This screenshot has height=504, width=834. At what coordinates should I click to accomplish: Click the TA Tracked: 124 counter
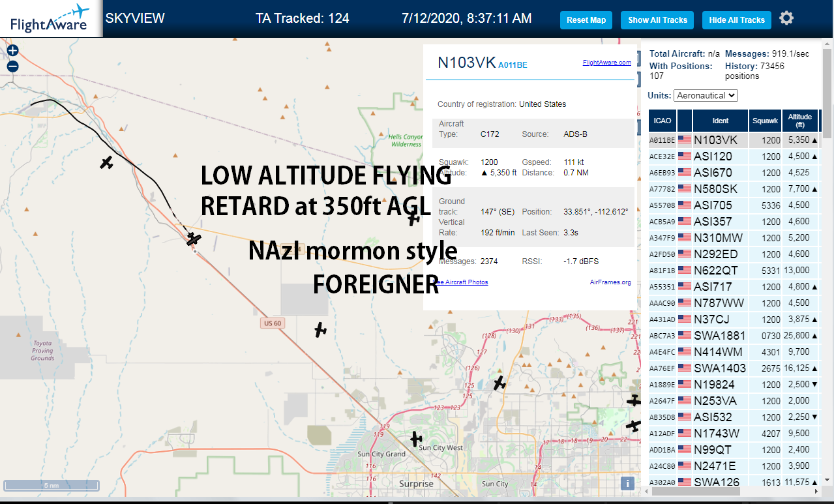pos(303,18)
